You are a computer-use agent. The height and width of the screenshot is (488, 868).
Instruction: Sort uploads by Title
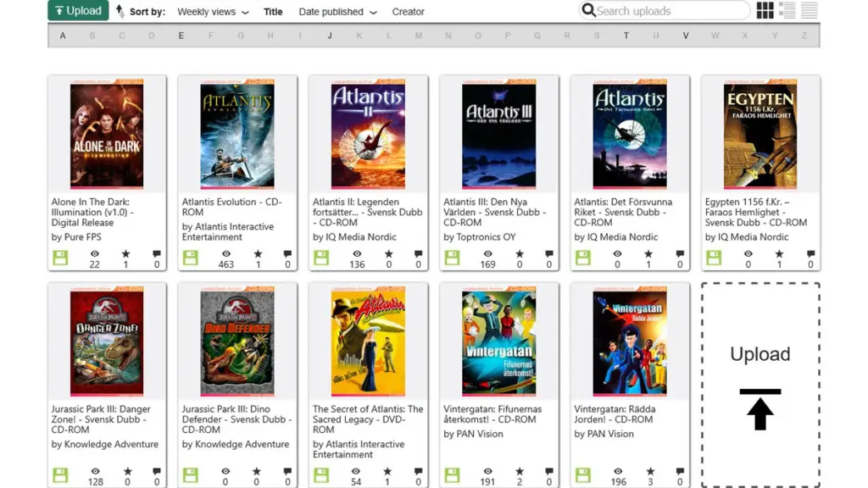(x=273, y=12)
